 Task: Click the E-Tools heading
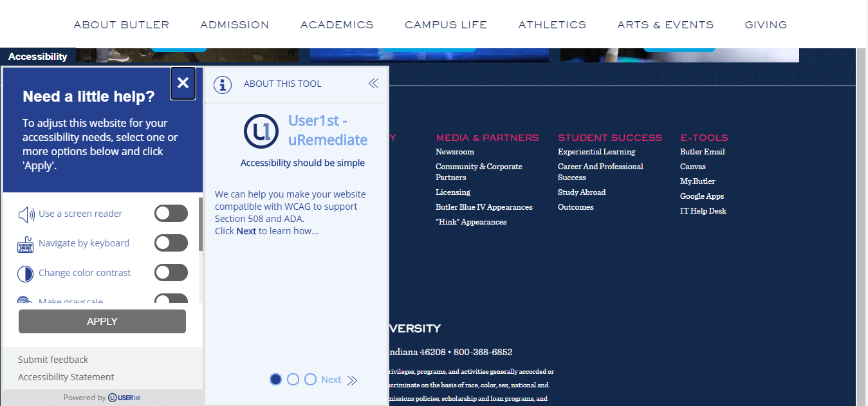click(x=704, y=138)
